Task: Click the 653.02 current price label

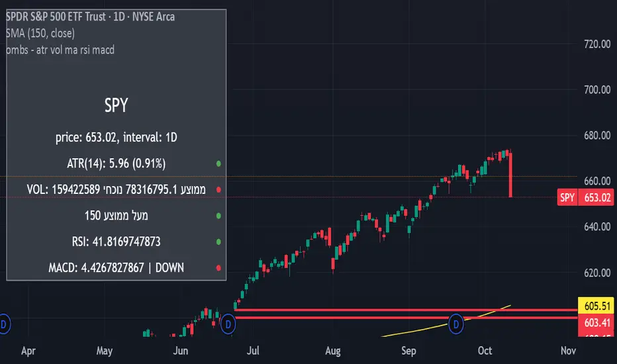Action: [x=596, y=197]
